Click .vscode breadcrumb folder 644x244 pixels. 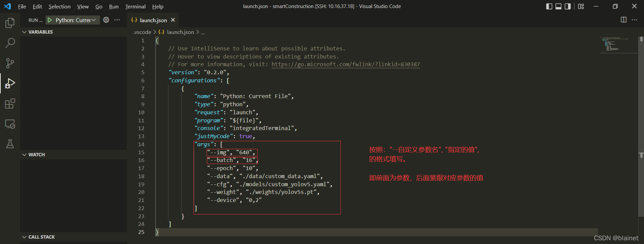(x=142, y=32)
